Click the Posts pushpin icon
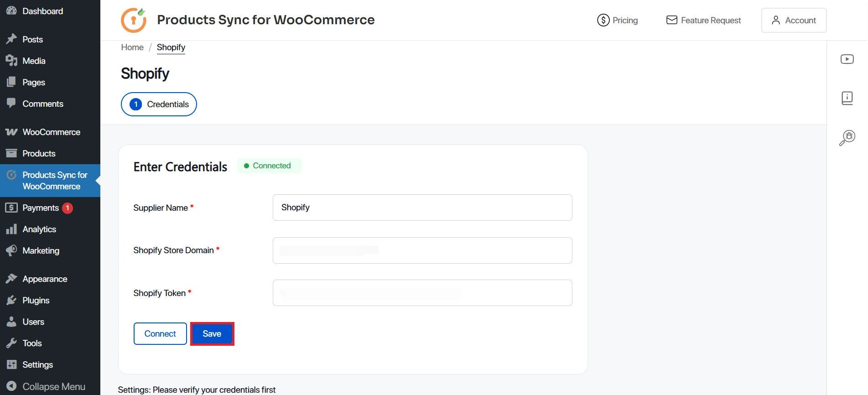Screen dimensions: 868x395 [11, 39]
